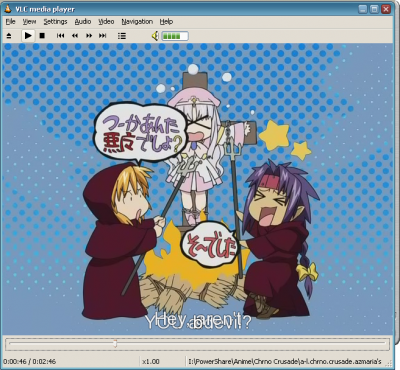Mute audio via the speaker icon
The width and height of the screenshot is (400, 370).
(155, 36)
